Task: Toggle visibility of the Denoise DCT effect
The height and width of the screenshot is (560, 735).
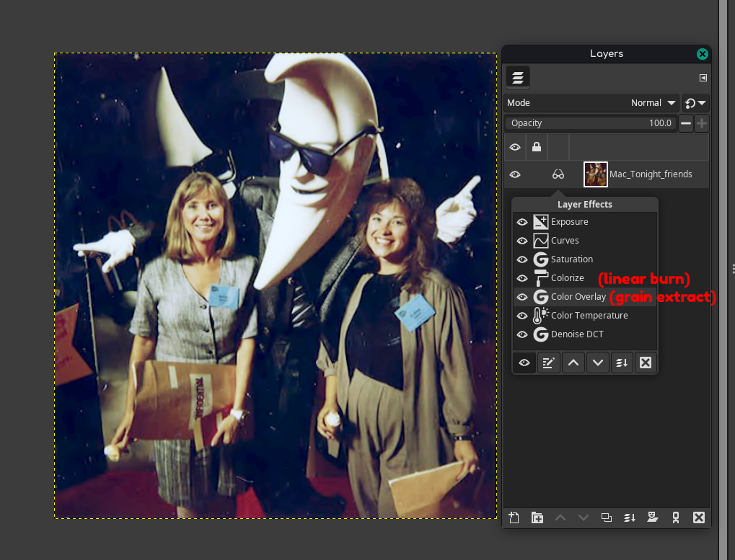Action: 521,334
